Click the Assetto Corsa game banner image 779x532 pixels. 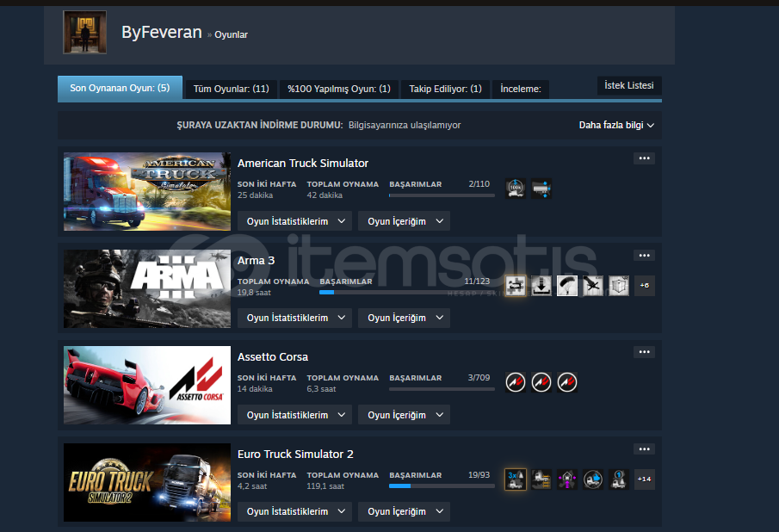[147, 386]
